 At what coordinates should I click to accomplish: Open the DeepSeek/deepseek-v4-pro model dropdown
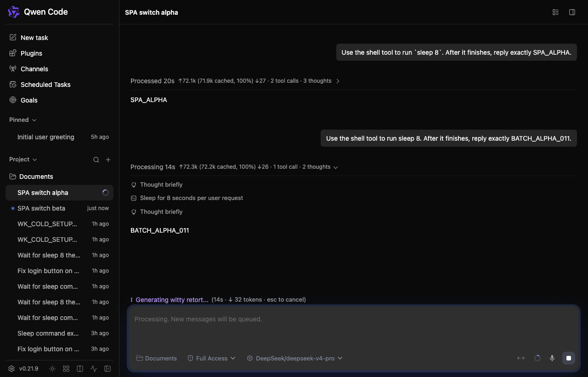point(294,358)
